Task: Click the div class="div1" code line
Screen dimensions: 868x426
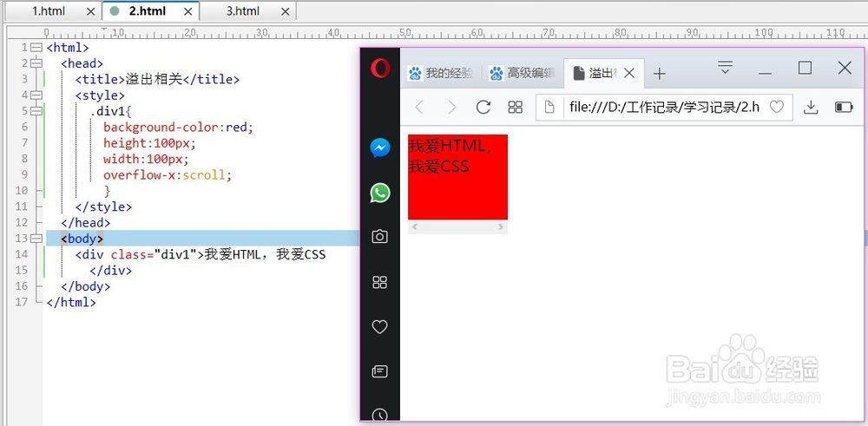Action: [x=201, y=254]
